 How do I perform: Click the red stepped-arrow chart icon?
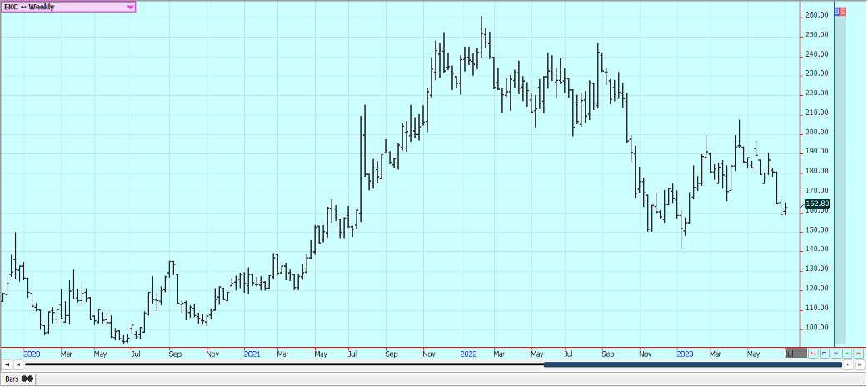click(x=813, y=353)
